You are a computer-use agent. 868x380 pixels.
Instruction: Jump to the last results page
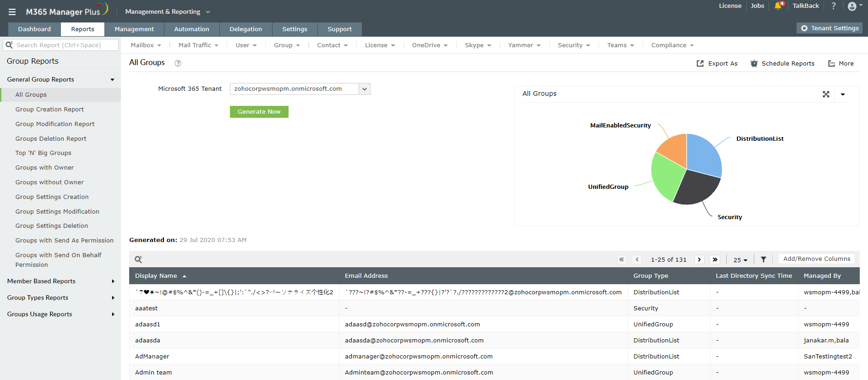coord(715,259)
